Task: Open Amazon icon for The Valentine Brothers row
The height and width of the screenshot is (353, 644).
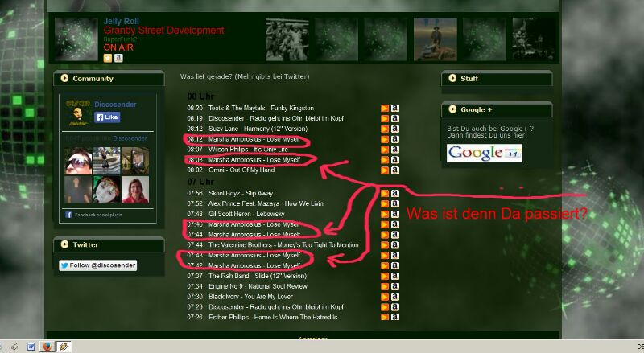Action: pos(394,245)
